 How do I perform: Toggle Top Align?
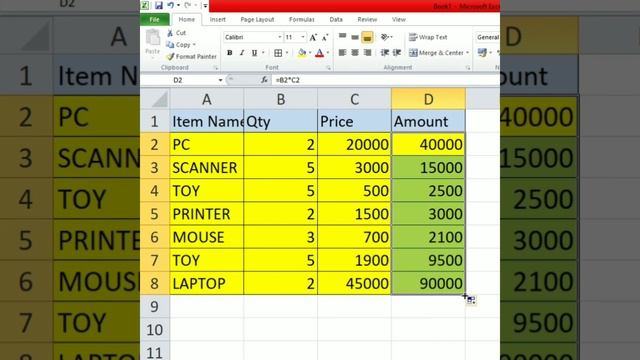[342, 37]
